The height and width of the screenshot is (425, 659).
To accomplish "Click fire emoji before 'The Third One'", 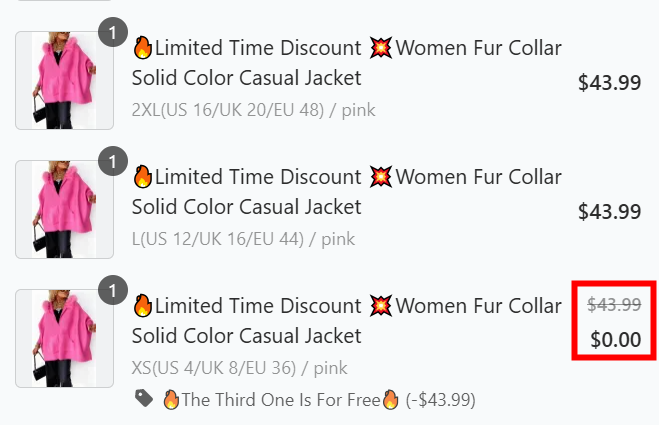I will click(170, 400).
